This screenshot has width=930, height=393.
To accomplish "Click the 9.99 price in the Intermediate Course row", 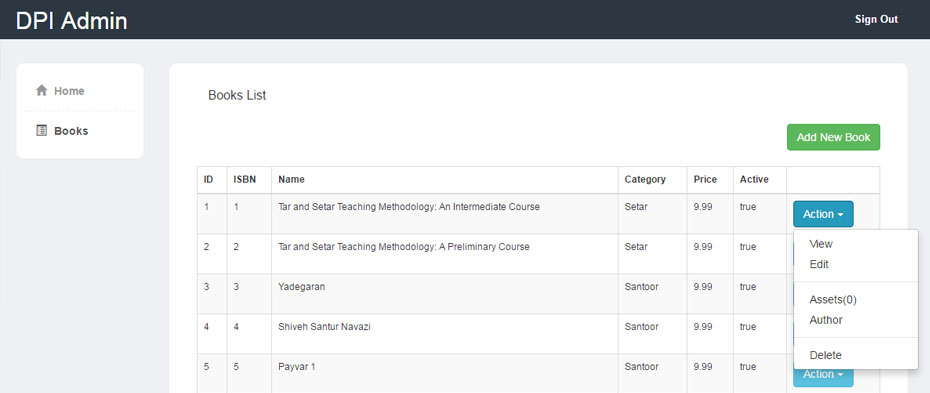I will tap(703, 207).
